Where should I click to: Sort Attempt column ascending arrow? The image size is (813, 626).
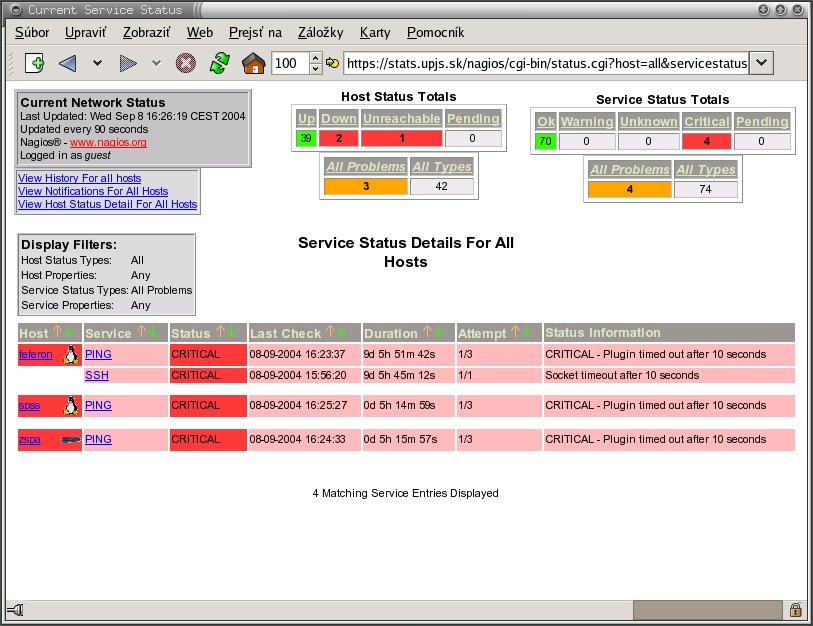[x=515, y=331]
